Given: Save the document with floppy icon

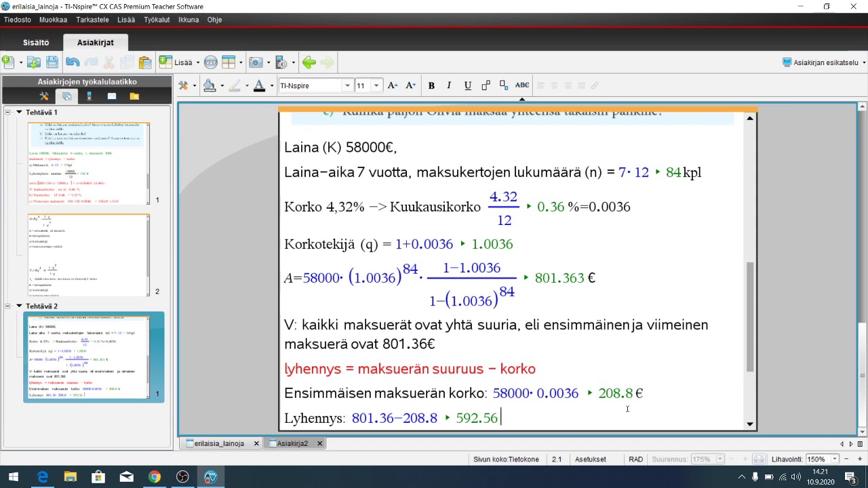Looking at the screenshot, I should pyautogui.click(x=52, y=62).
